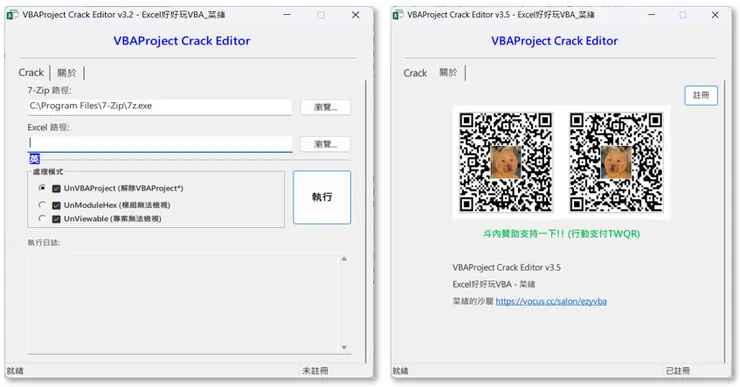Open the 關於 tab in v3.2 window
This screenshot has height=387, width=740.
[67, 73]
